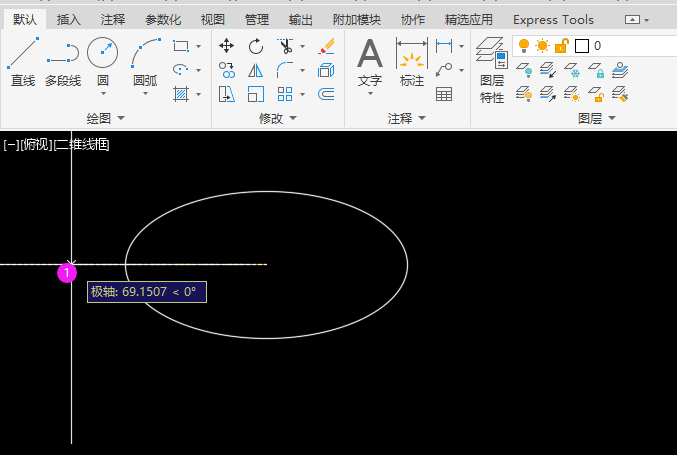
Task: Open the Ellipse tool dropdown arrow
Action: 198,70
